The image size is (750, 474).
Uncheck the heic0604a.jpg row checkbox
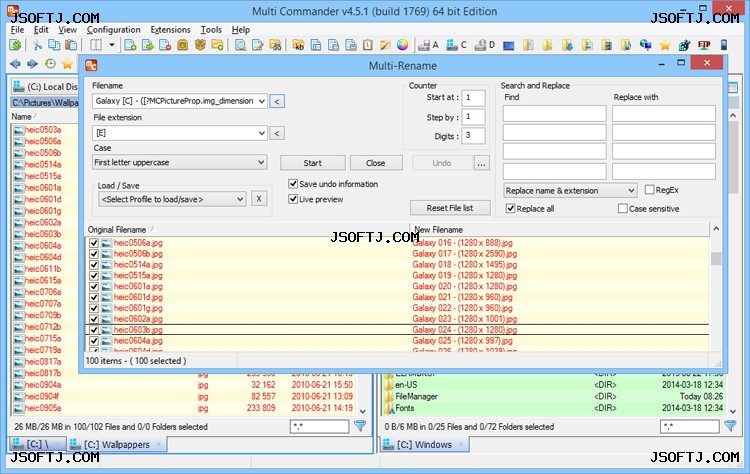point(94,341)
